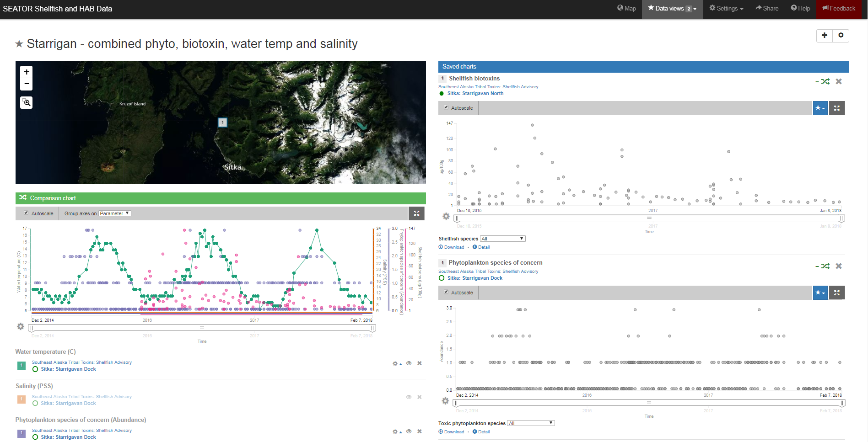The image size is (868, 442).
Task: Open the Shellfish species dropdown
Action: coord(502,239)
